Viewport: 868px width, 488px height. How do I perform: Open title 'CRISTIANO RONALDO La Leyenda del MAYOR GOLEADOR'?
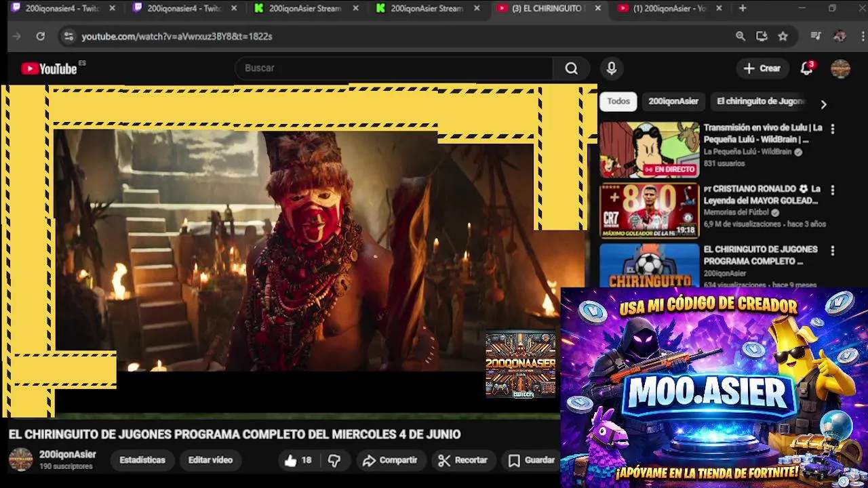(762, 195)
